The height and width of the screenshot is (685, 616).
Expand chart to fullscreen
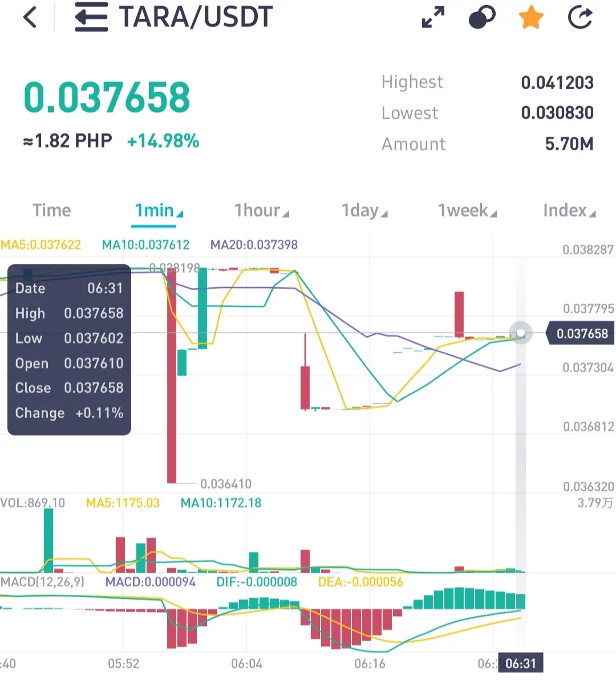pos(433,17)
